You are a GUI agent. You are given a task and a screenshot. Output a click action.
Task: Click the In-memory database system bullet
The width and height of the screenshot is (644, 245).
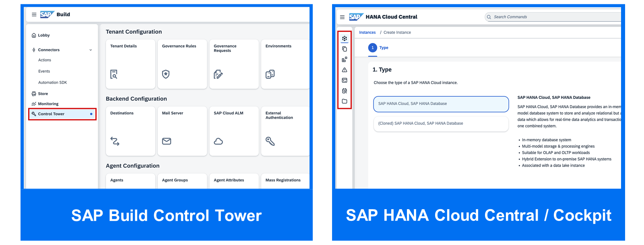coord(546,140)
